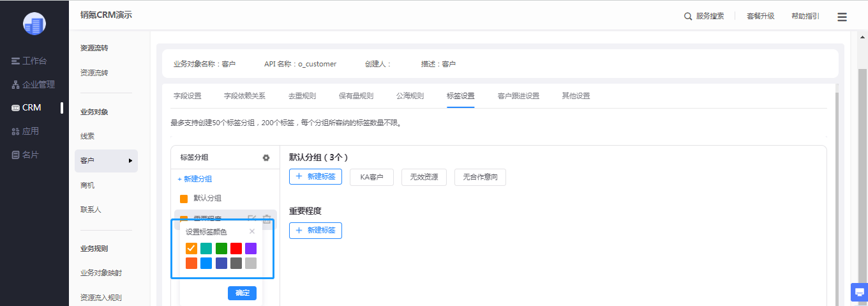Click + 新建分组 link
Viewport: 868px width, 306px height.
(195, 179)
